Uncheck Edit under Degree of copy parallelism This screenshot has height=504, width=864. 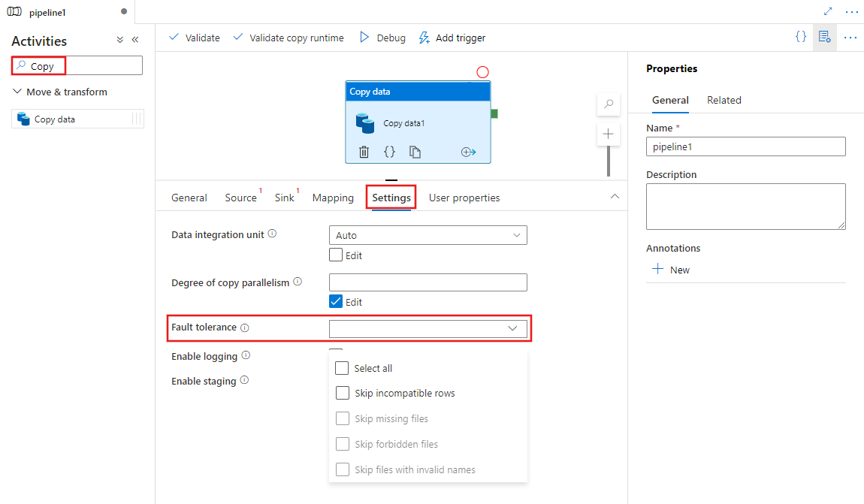tap(335, 301)
